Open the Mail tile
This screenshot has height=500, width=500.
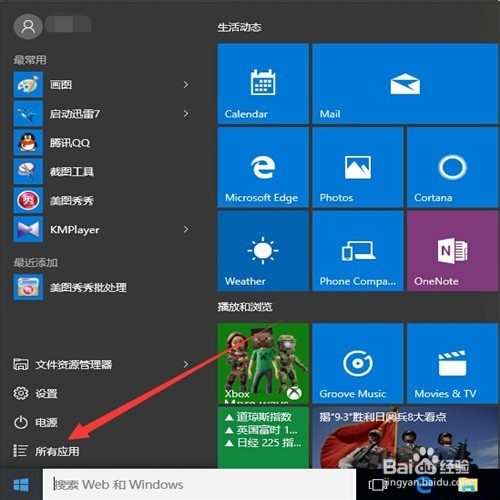point(405,84)
